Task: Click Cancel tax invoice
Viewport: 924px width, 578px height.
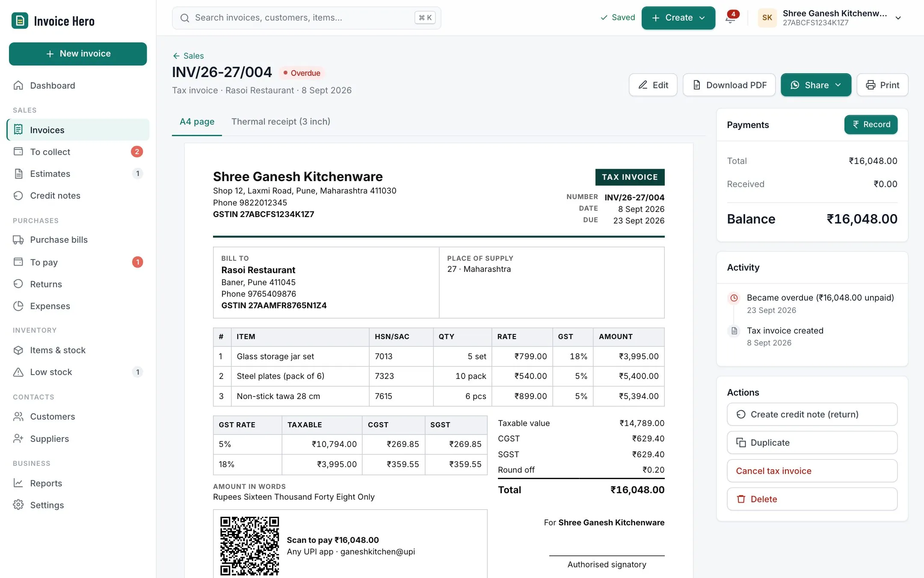Action: [812, 471]
